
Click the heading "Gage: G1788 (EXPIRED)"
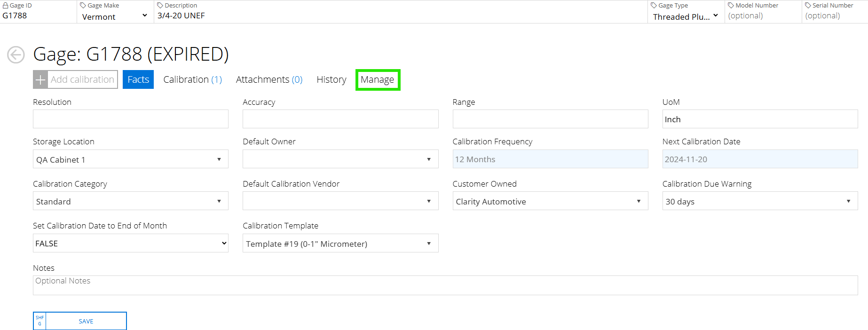[131, 54]
